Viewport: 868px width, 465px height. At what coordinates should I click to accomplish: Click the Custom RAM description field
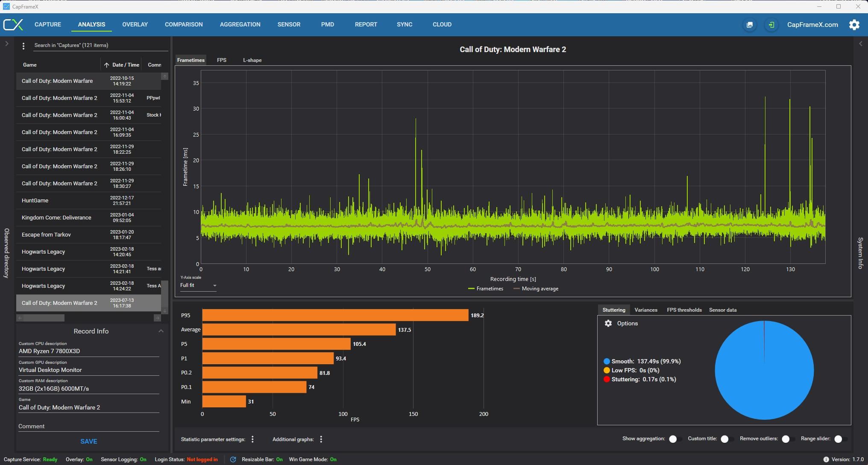tap(89, 389)
